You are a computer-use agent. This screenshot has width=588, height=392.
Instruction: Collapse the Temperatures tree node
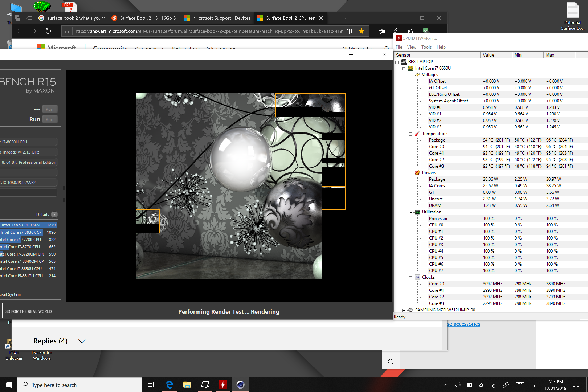click(x=411, y=134)
